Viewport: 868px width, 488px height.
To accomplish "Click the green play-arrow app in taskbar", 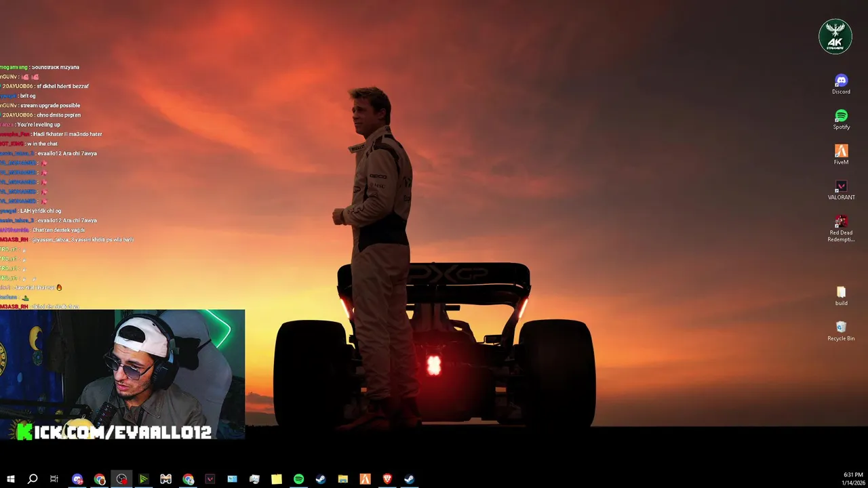I will coord(144,479).
